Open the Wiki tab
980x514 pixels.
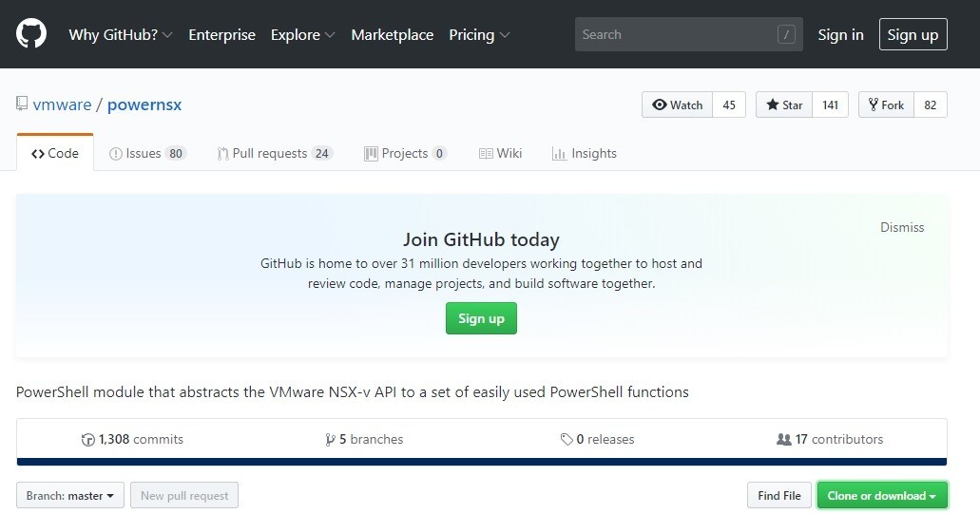click(500, 153)
